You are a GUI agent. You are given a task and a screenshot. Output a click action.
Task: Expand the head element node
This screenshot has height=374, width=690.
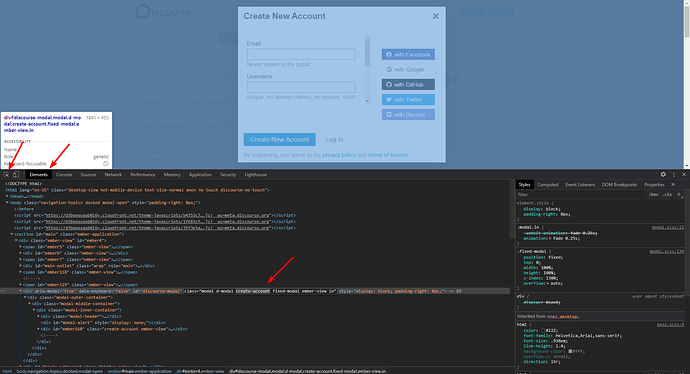7,196
